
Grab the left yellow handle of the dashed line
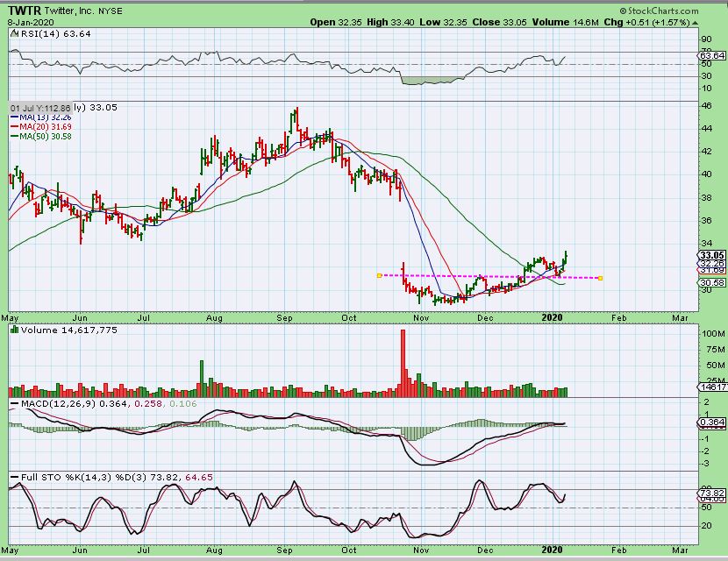pyautogui.click(x=379, y=276)
